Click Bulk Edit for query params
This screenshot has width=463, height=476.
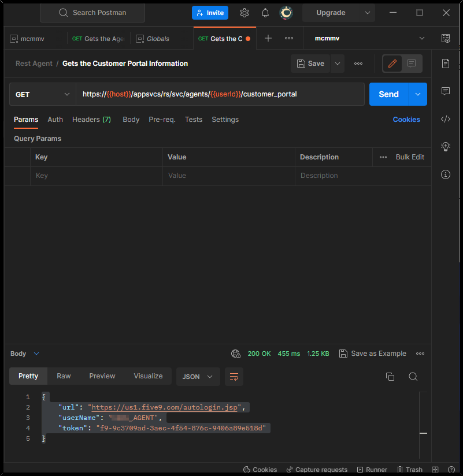[410, 157]
